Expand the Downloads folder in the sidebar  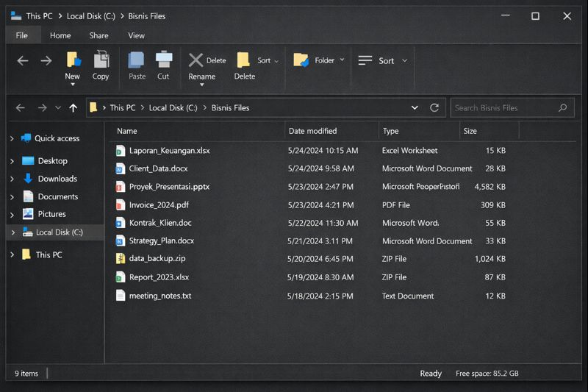(12, 179)
